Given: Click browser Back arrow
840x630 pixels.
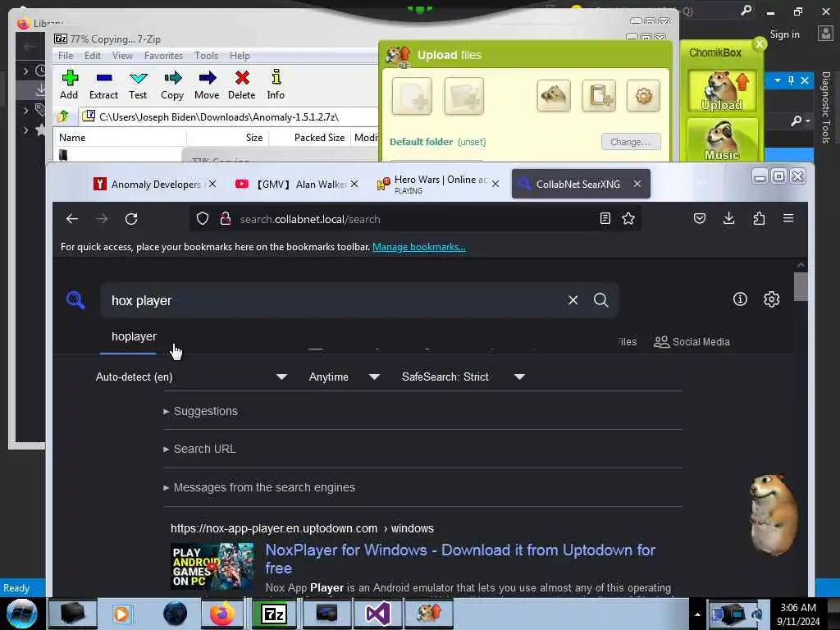Looking at the screenshot, I should [72, 218].
